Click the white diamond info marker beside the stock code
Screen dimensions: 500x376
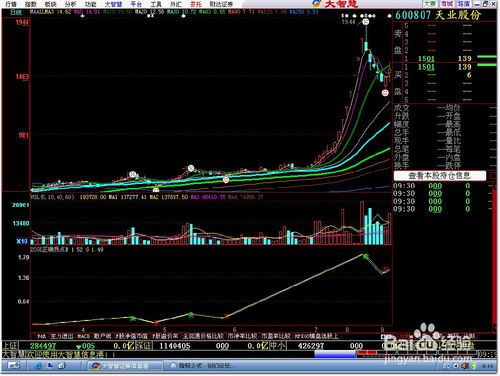(x=389, y=16)
